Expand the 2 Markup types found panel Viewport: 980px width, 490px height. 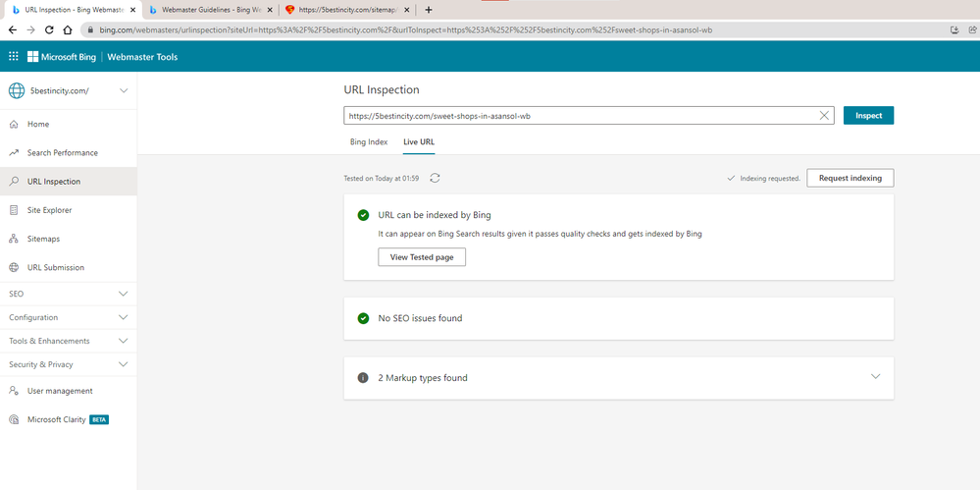click(x=876, y=377)
